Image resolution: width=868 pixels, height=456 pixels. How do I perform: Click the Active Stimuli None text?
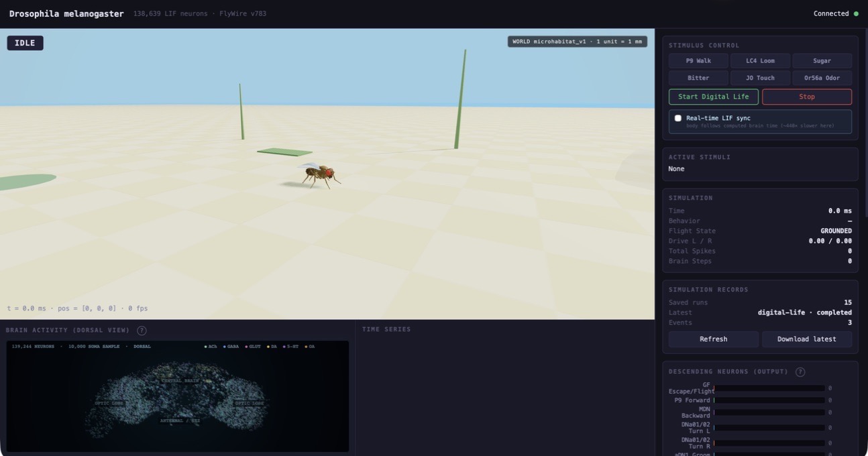point(676,169)
